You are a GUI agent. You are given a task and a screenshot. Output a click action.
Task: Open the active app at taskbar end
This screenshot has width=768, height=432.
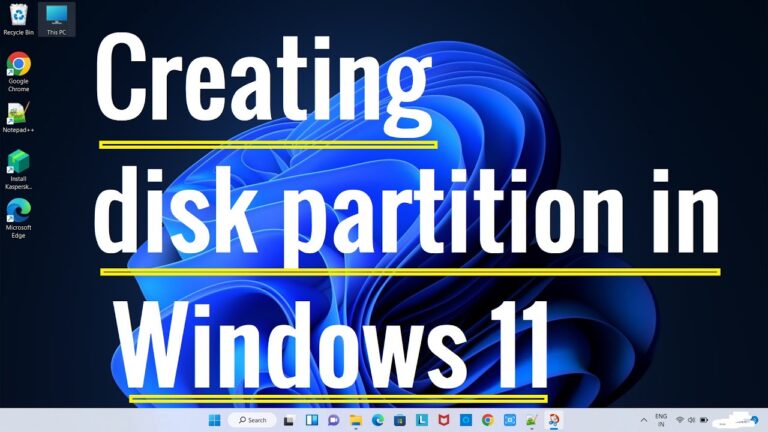[x=554, y=420]
